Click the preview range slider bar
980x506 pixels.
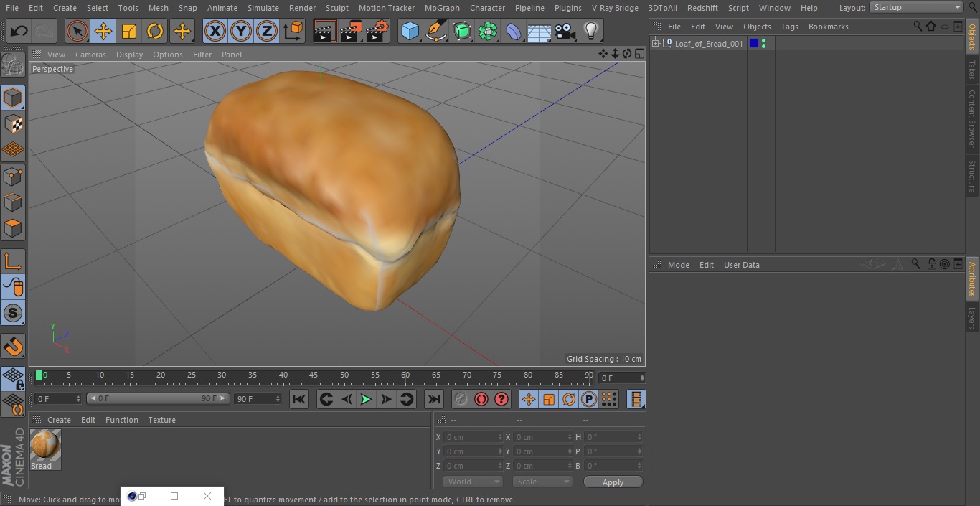pyautogui.click(x=158, y=398)
